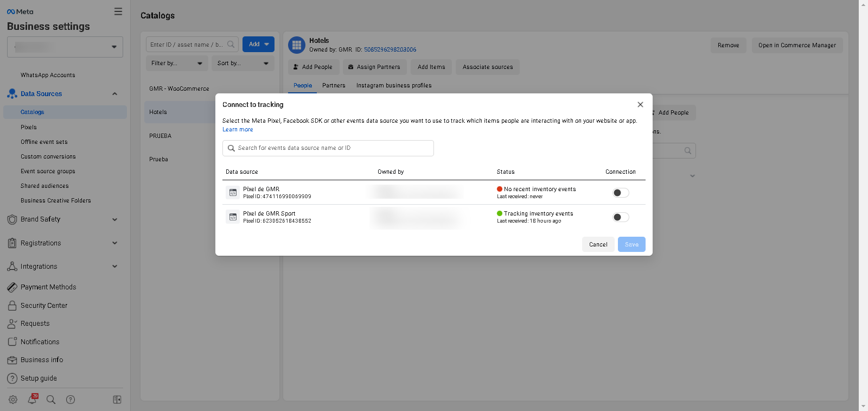This screenshot has width=868, height=411.
Task: Click the Data Sources icon
Action: (12, 94)
